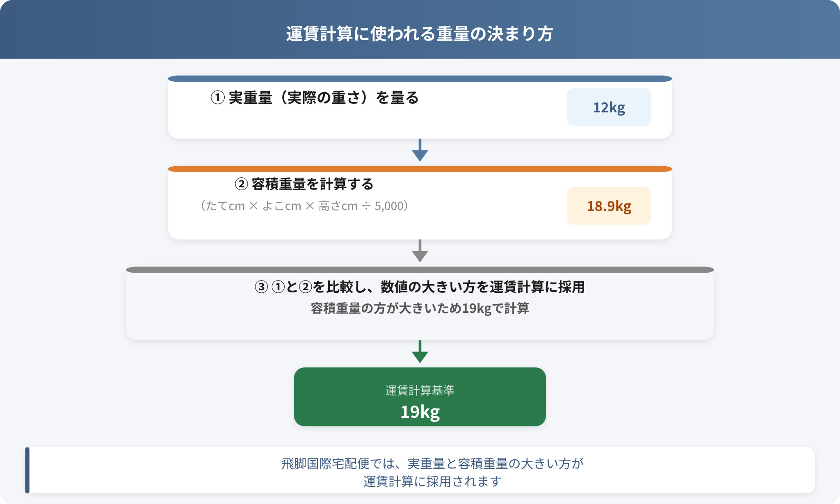This screenshot has width=840, height=504.
Task: Click the step ② 容積重量を計算する heading
Action: 304,184
